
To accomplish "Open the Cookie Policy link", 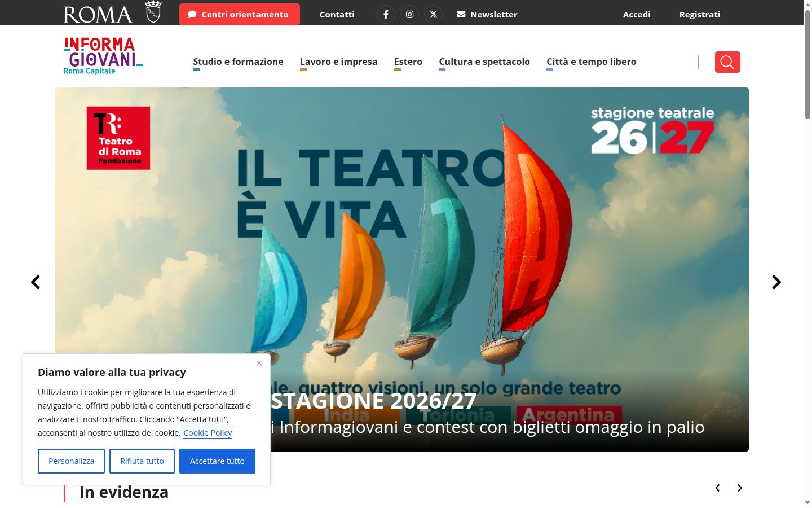I will coord(208,433).
